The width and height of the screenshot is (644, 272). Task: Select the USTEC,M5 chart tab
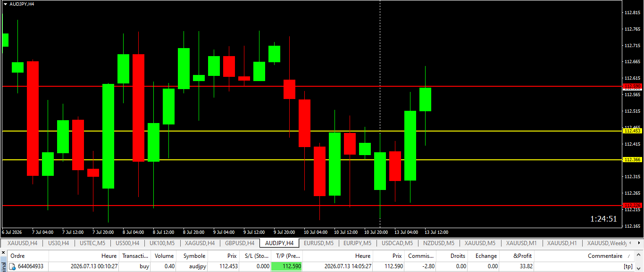[92, 243]
